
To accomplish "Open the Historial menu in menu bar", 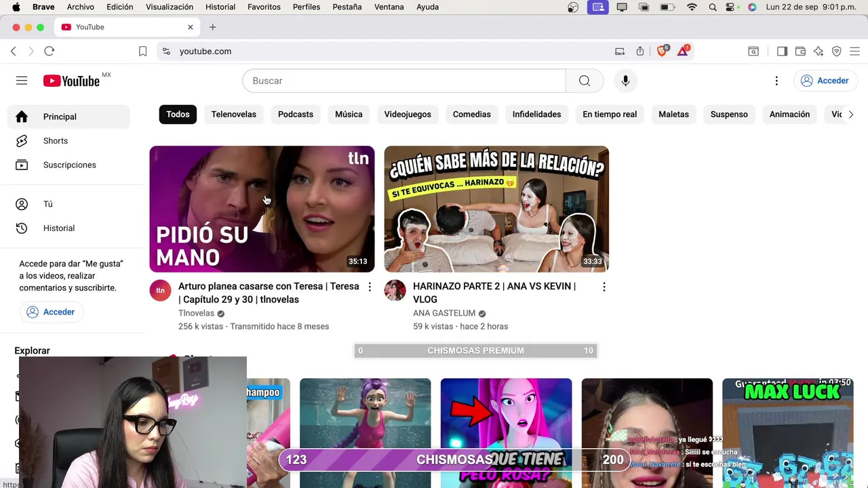I will 220,7.
